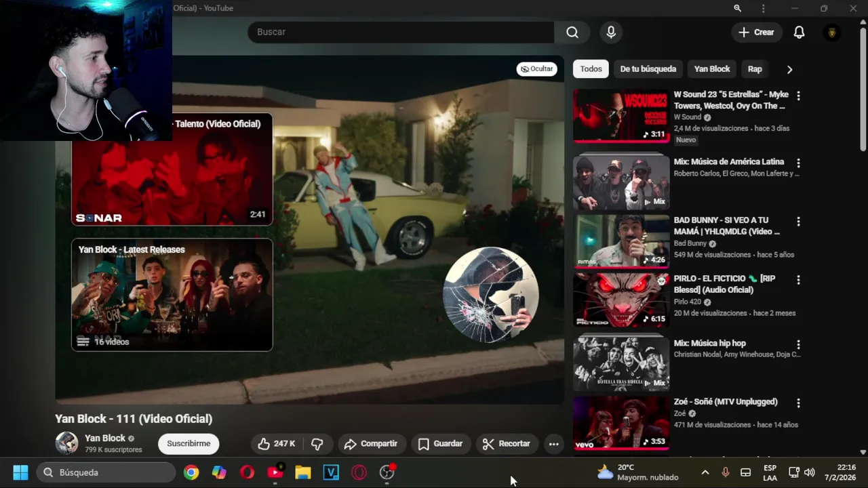Select the Todos filter chip
868x488 pixels.
pyautogui.click(x=591, y=69)
